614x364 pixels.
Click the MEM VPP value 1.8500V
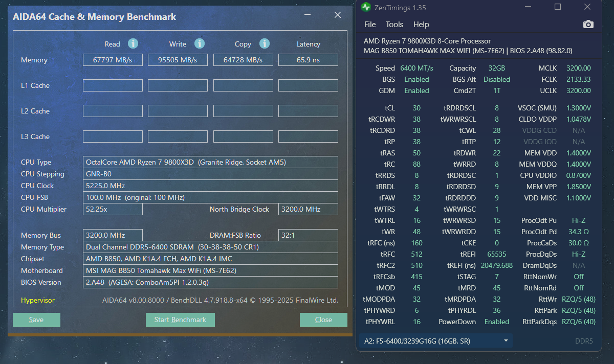(578, 187)
